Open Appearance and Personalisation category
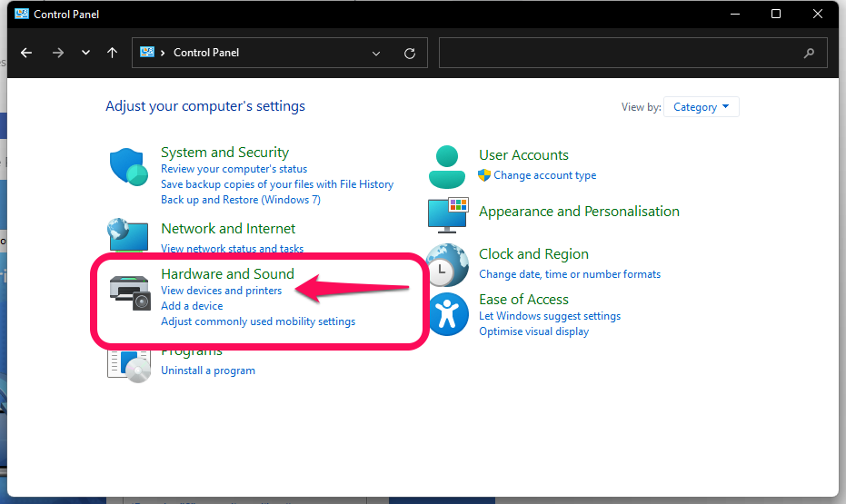The height and width of the screenshot is (504, 846). 579,212
